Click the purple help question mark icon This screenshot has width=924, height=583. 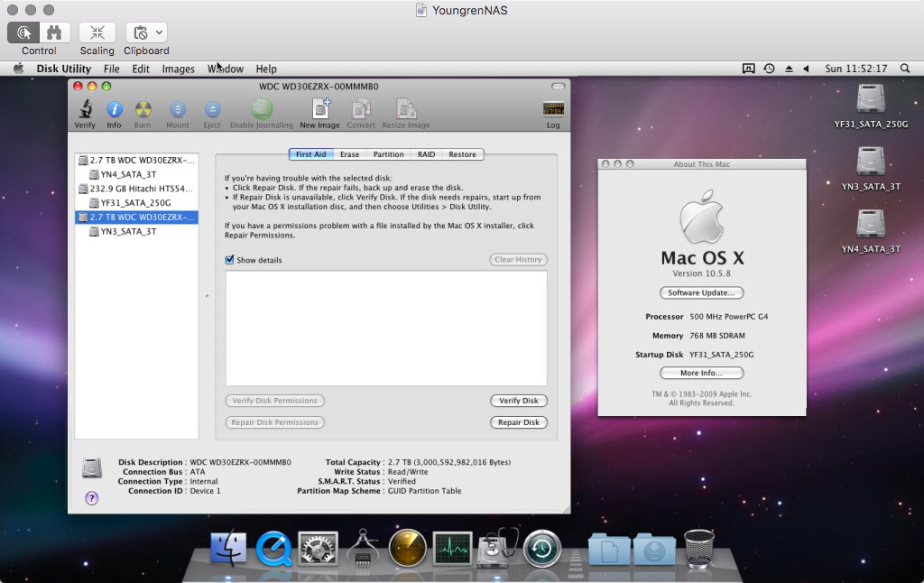92,498
